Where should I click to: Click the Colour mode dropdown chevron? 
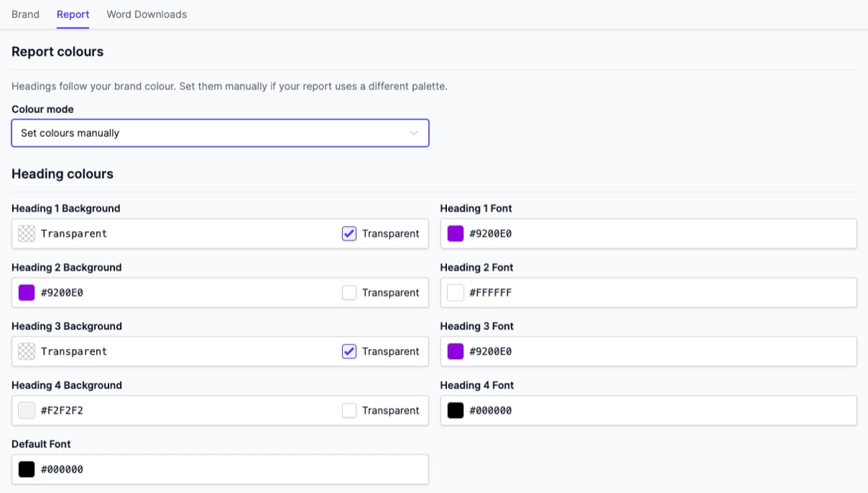[414, 133]
